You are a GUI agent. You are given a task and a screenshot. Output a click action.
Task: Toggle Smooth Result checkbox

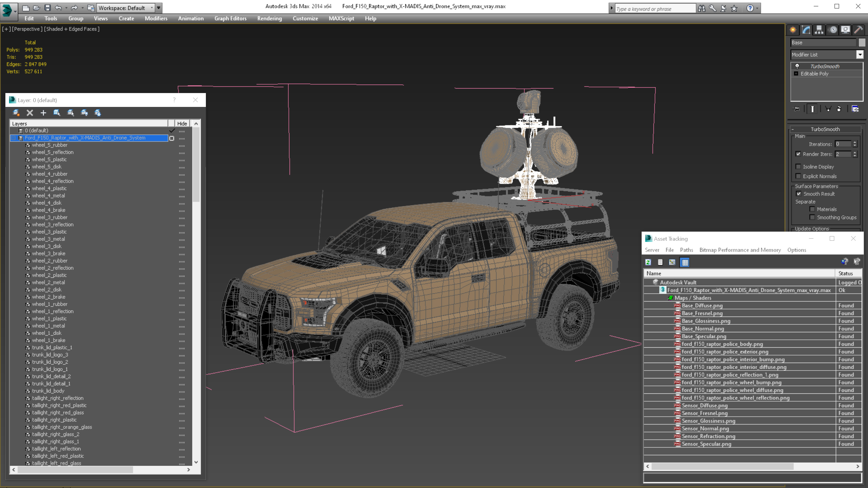(x=799, y=194)
